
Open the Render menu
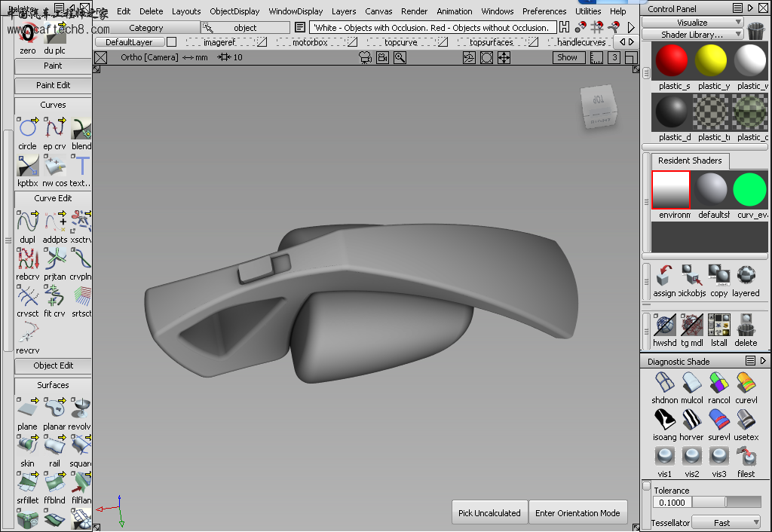(x=414, y=11)
